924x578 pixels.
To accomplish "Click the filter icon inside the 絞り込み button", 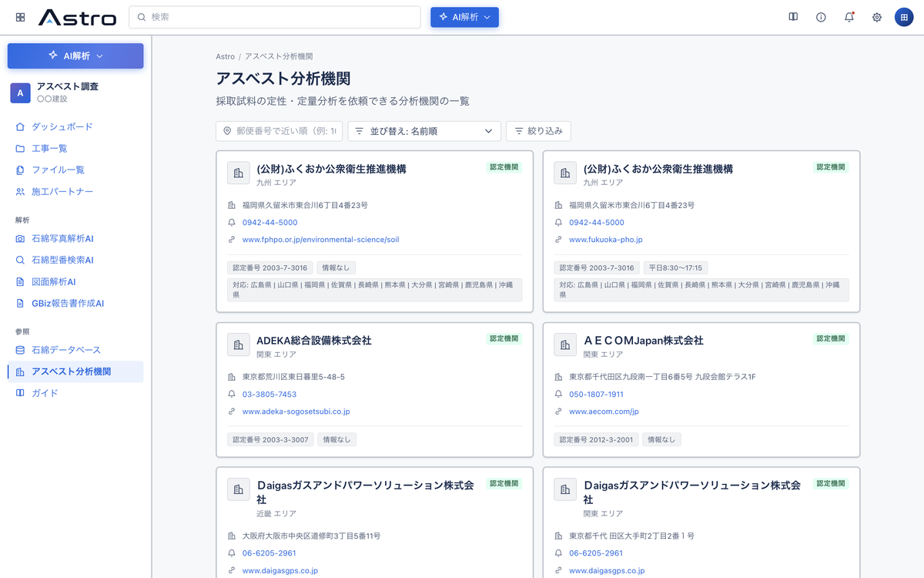I will pyautogui.click(x=519, y=131).
